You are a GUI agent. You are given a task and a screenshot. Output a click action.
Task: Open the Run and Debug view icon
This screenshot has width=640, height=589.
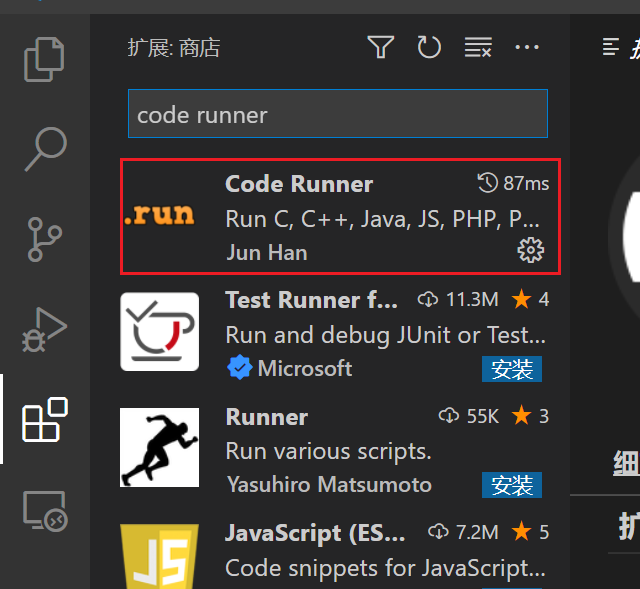point(44,330)
